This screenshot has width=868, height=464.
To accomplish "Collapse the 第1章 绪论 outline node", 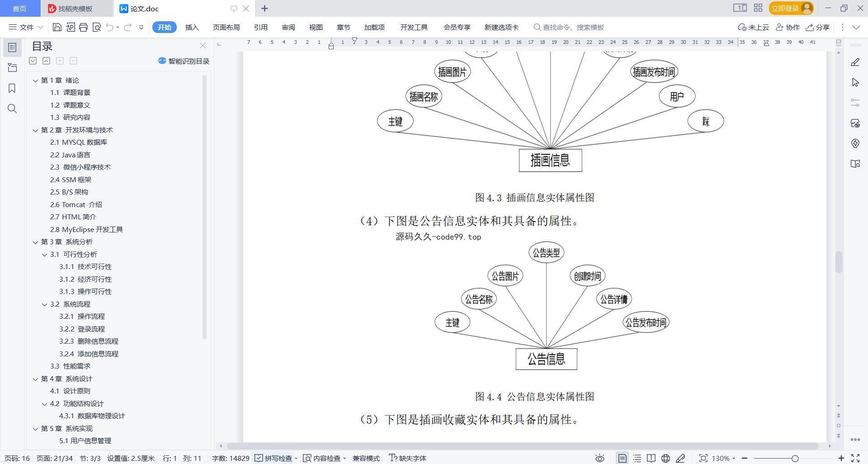I will pos(35,80).
